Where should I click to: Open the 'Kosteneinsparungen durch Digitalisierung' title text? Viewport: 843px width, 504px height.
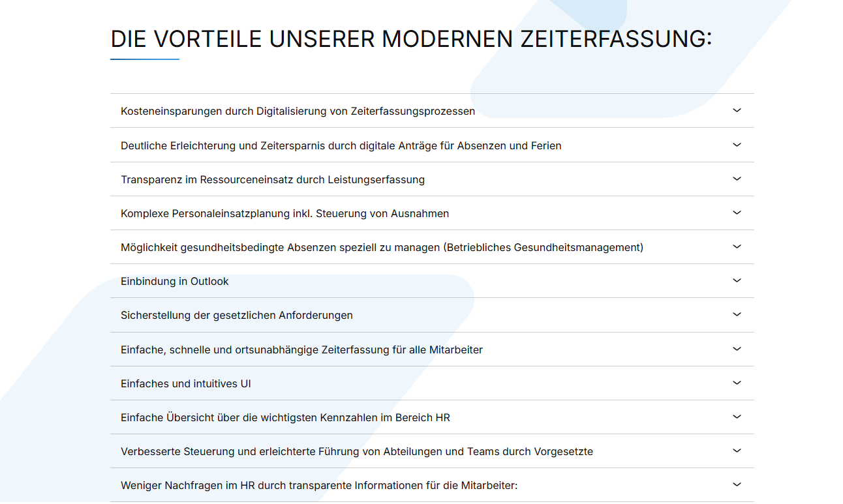click(298, 111)
